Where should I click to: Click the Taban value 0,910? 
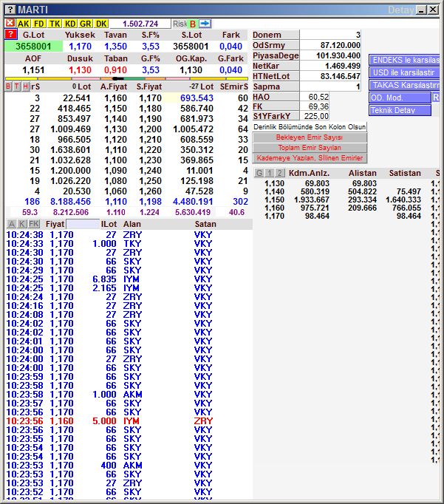[x=115, y=70]
